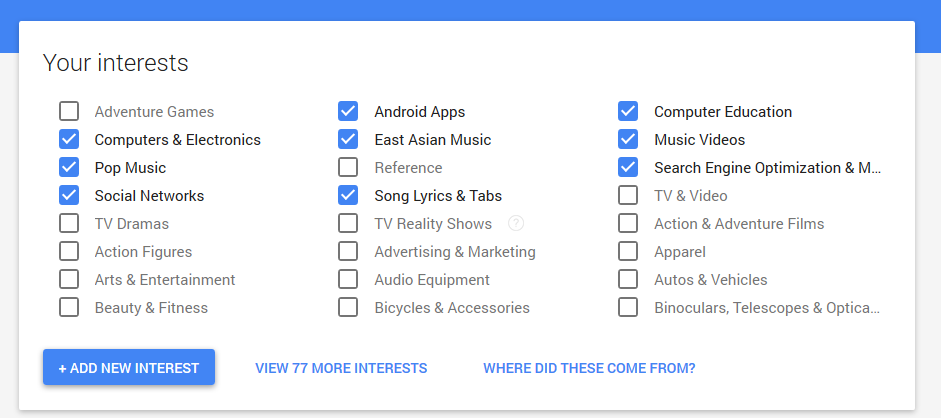The width and height of the screenshot is (941, 418).
Task: Check the Autos & Vehicles box
Action: pos(628,279)
